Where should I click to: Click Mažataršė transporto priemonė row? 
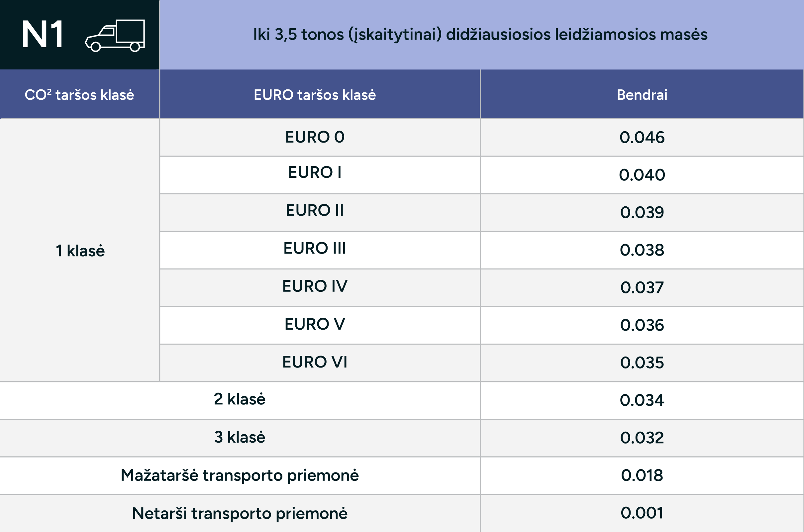402,475
